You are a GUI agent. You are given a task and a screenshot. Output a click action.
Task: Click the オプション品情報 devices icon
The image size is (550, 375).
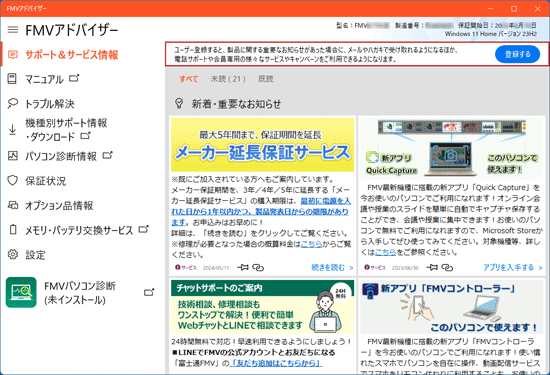13,205
